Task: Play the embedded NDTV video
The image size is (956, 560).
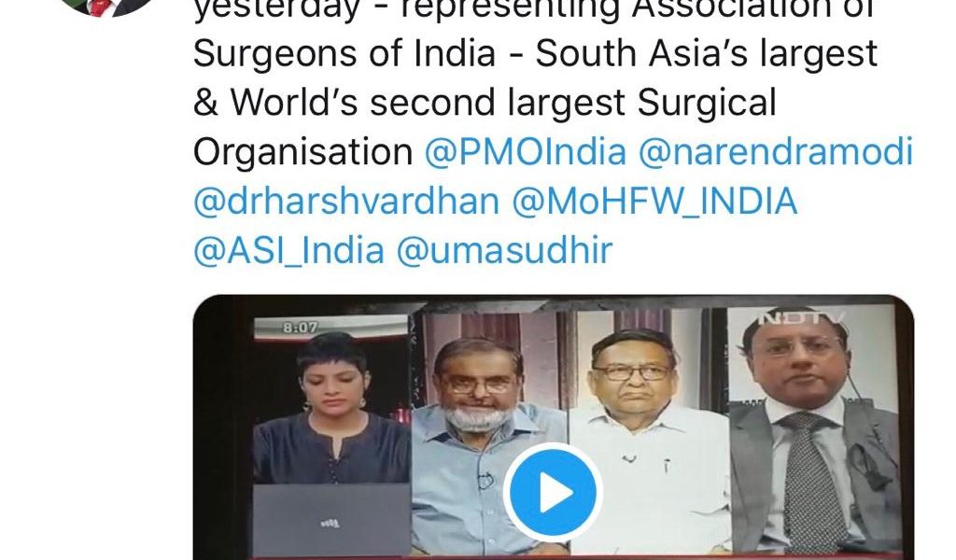Action: (553, 493)
